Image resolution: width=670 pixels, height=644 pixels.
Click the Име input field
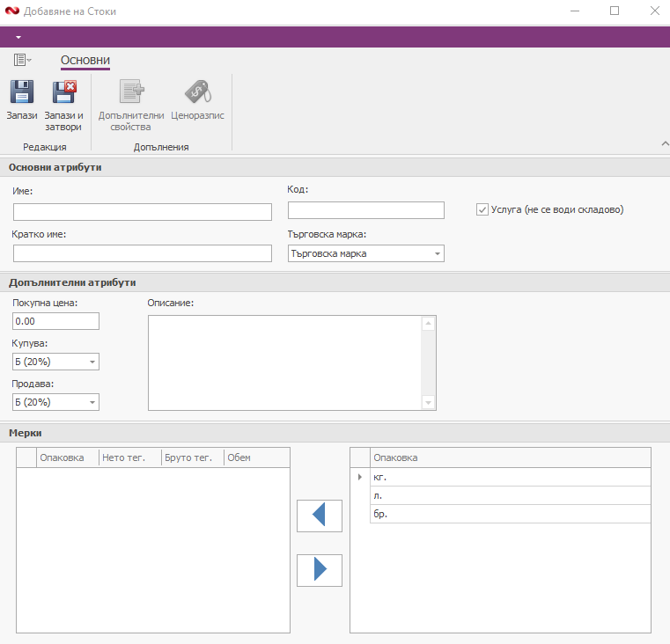(x=143, y=212)
